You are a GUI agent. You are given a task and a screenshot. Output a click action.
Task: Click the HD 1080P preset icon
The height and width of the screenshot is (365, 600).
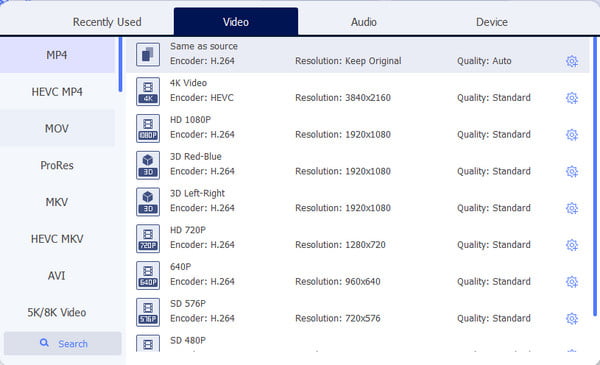[148, 129]
